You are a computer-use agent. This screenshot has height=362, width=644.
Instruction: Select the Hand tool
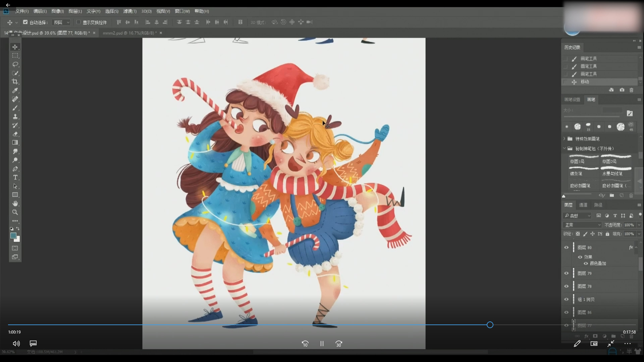15,203
